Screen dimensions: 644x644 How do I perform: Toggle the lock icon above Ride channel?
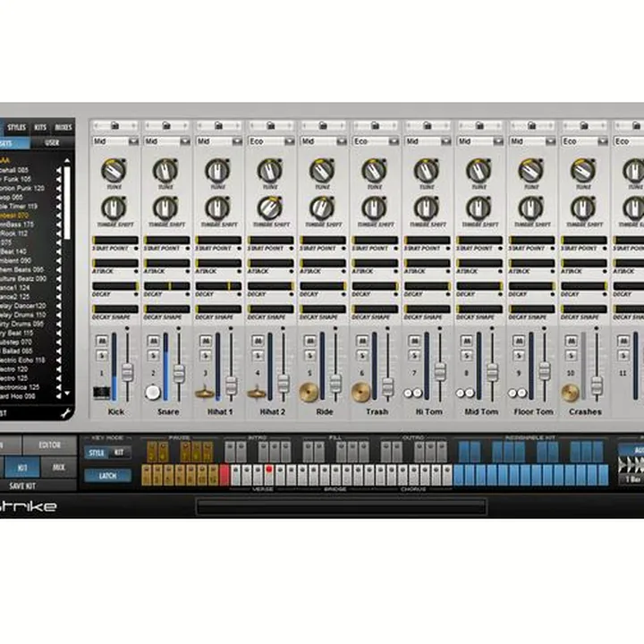(323, 126)
